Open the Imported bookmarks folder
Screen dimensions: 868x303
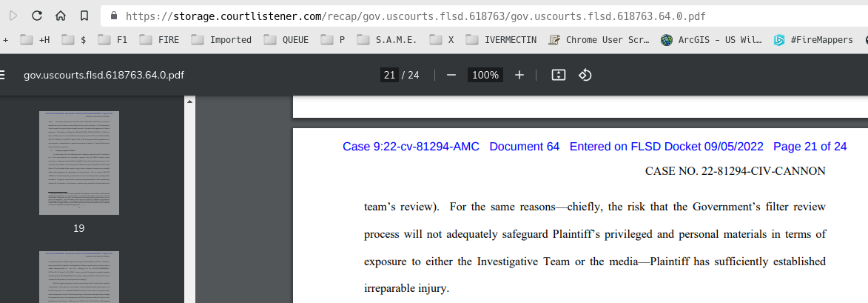[221, 40]
